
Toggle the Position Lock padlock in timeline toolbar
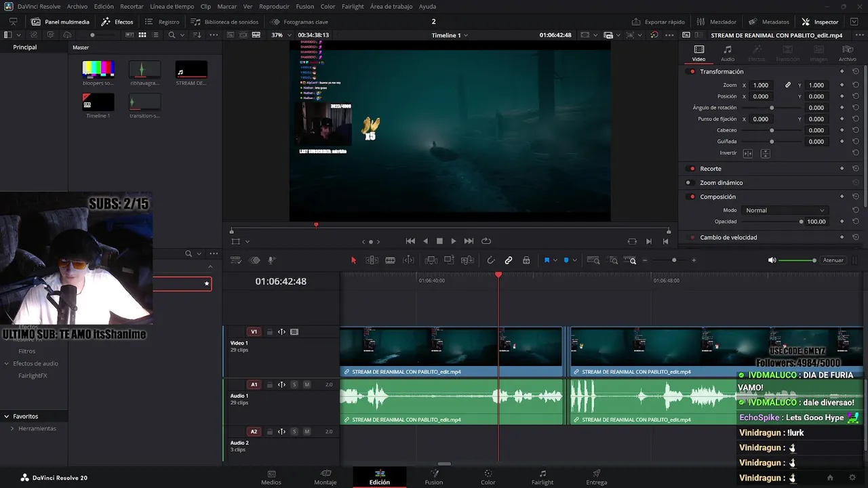coord(526,260)
